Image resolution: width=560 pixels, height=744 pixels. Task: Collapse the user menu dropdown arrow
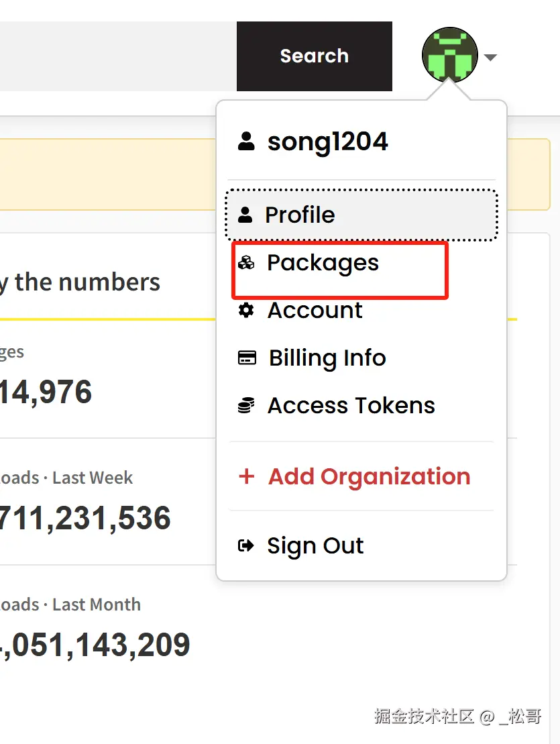(490, 57)
